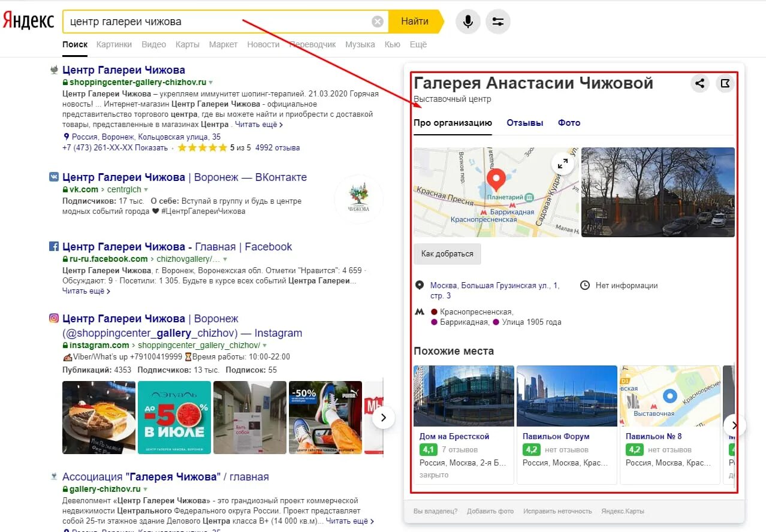Click the red location pin on the map
The height and width of the screenshot is (532, 766).
(495, 179)
